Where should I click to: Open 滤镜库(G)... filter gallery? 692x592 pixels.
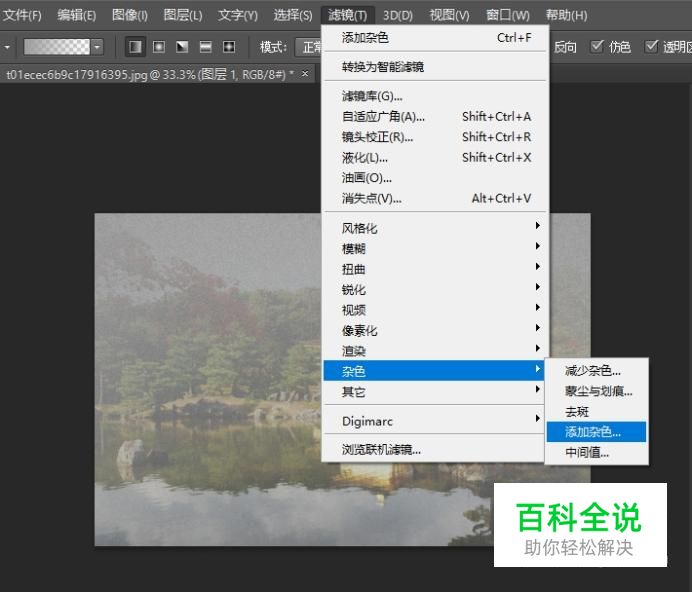[x=435, y=96]
